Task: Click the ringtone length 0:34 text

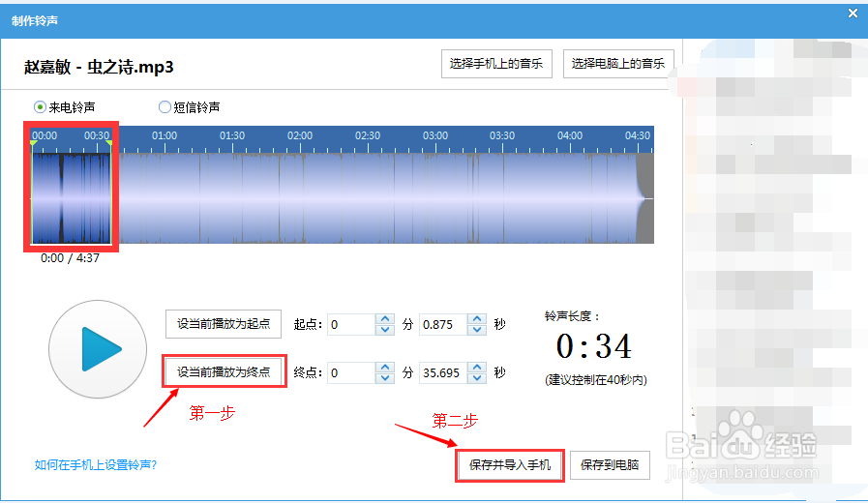Action: tap(593, 347)
